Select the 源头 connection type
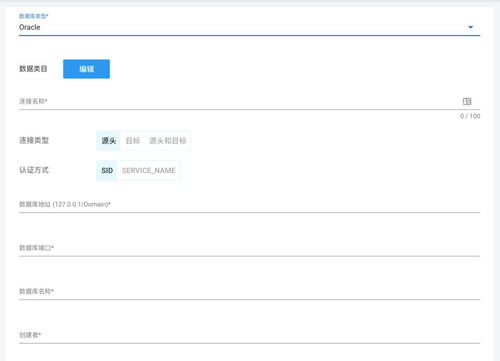Viewport: 500px width, 361px height. (109, 141)
